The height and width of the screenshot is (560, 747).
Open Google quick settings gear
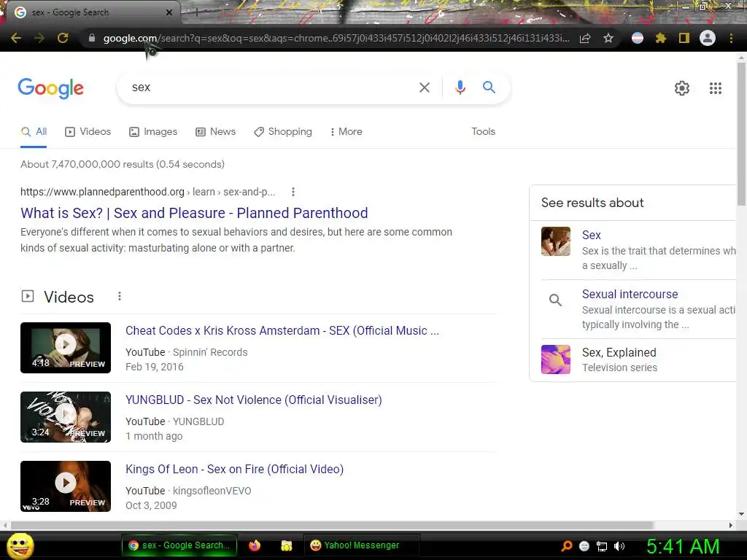point(682,88)
